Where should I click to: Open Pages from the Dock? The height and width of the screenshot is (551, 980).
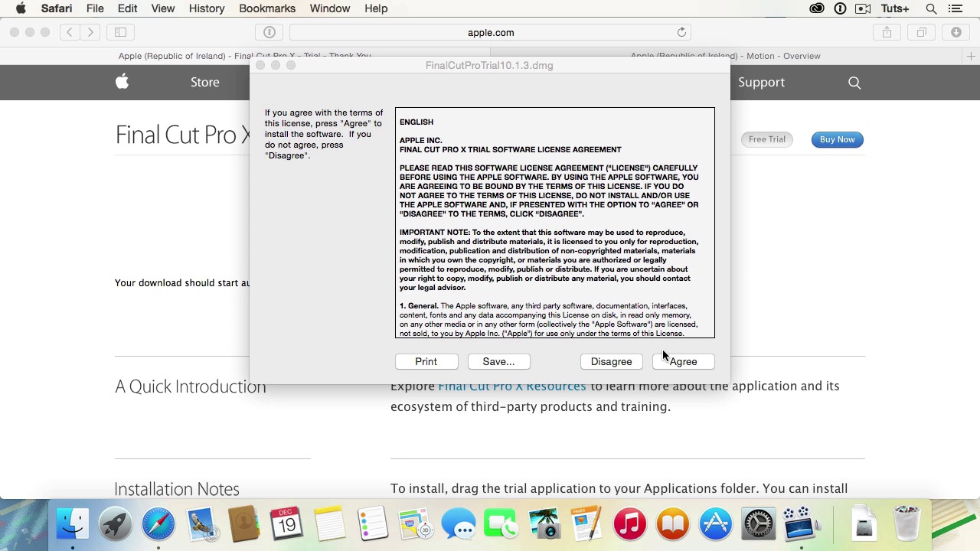point(587,524)
